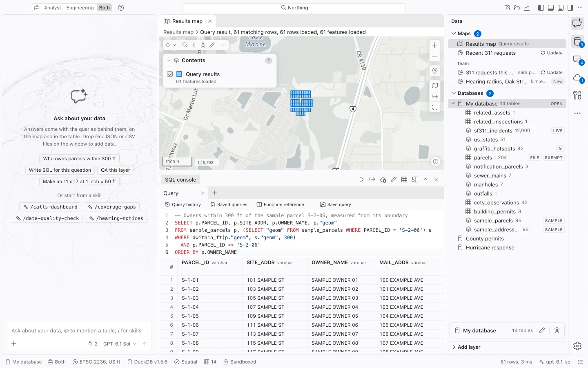Toggle the split panel layout button

click(x=561, y=8)
